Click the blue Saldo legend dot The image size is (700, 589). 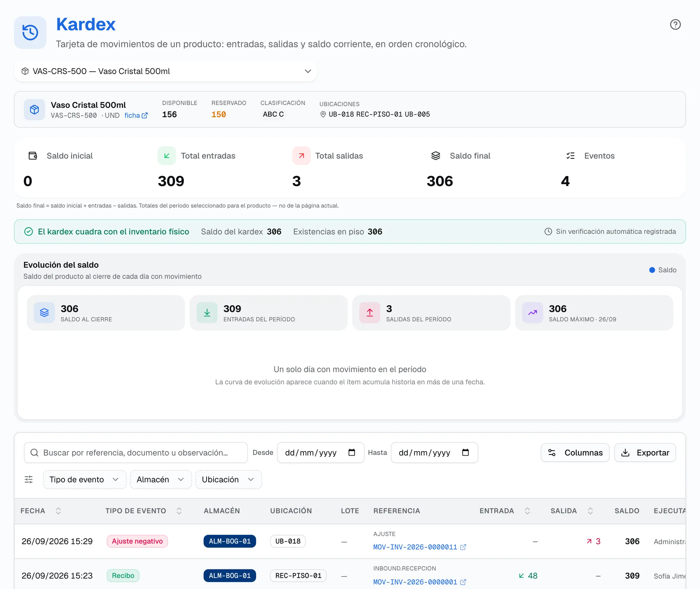coord(652,270)
